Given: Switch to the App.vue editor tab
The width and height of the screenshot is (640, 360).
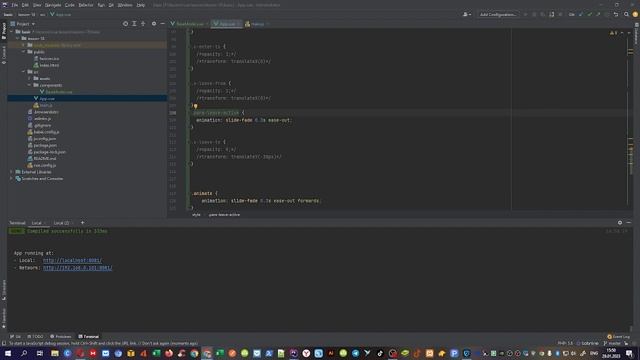Looking at the screenshot, I should (x=227, y=24).
